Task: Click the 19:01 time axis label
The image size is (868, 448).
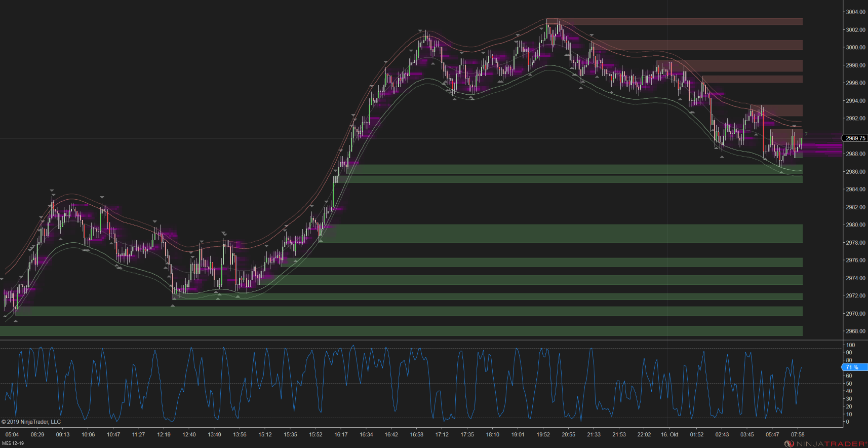Action: pyautogui.click(x=518, y=434)
